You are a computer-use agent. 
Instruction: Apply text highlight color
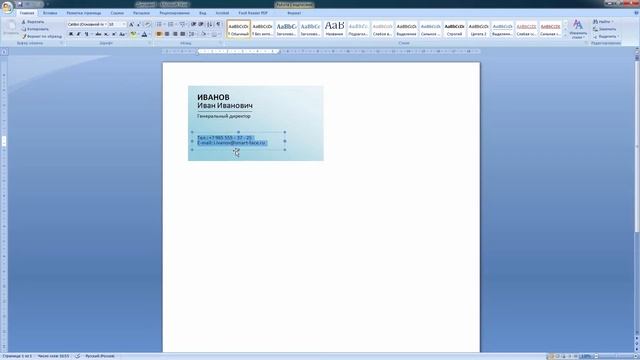click(x=133, y=34)
